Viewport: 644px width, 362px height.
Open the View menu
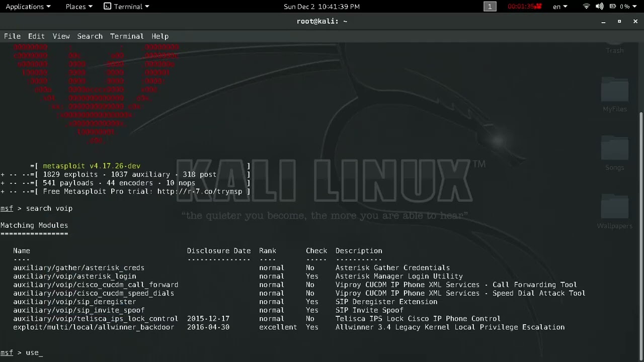point(61,36)
